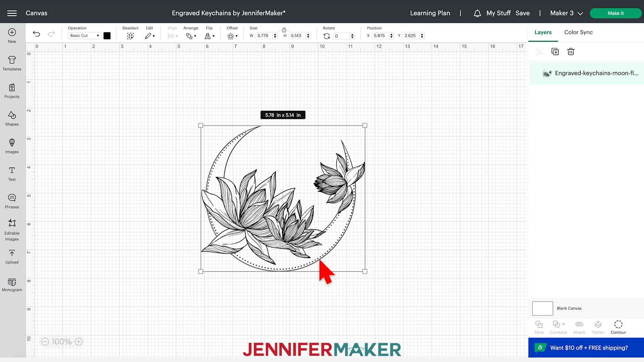Screen dimensions: 644x362
Task: Toggle the size aspect ratio lock
Action: [284, 29]
